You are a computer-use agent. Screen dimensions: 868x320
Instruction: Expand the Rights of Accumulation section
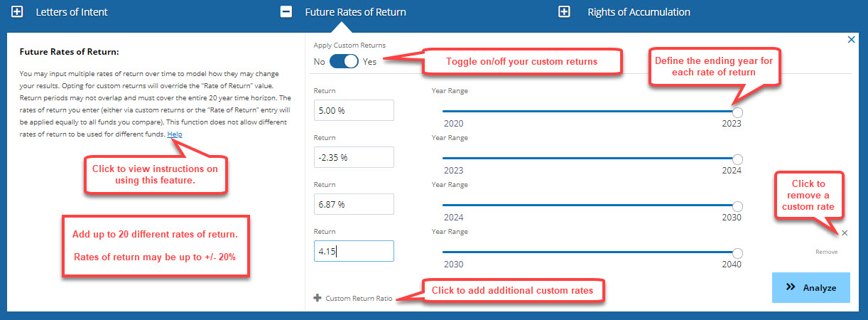tap(565, 12)
